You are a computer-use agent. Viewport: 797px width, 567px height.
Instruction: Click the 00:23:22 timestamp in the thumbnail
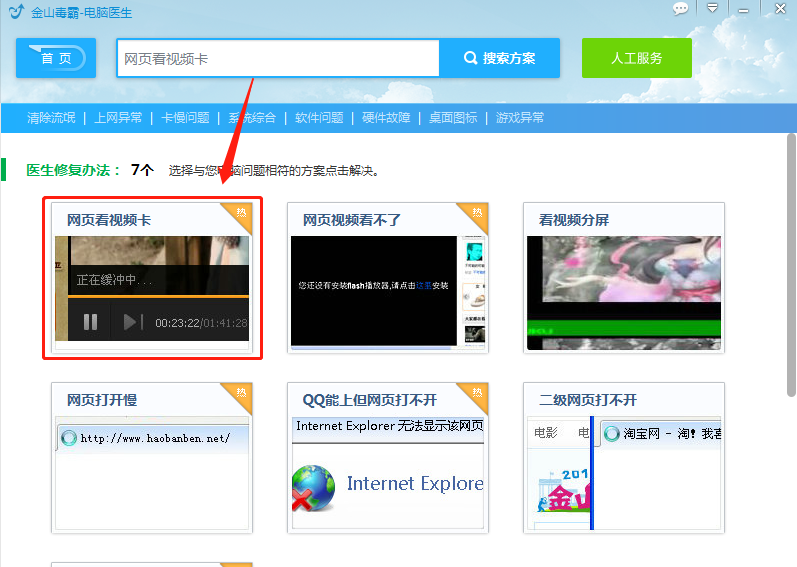point(177,323)
